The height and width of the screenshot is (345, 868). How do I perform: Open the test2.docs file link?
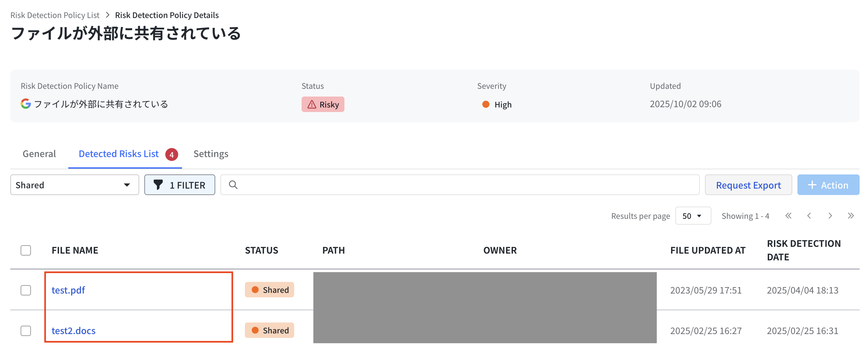click(73, 331)
